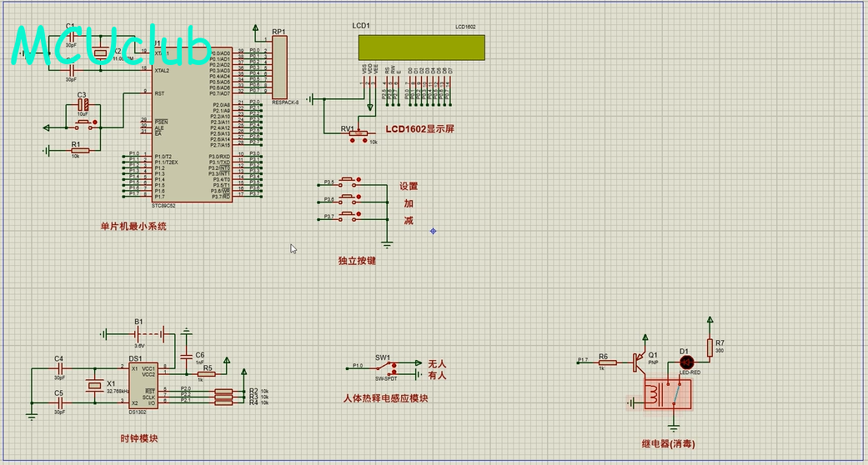Adjust the RV1 10k potentiometer
This screenshot has width=868, height=465.
coord(359,133)
